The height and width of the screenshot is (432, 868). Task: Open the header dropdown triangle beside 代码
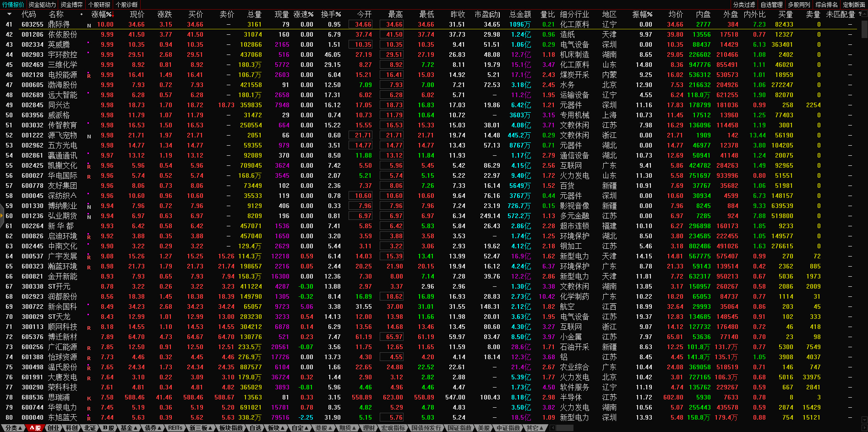[x=9, y=14]
